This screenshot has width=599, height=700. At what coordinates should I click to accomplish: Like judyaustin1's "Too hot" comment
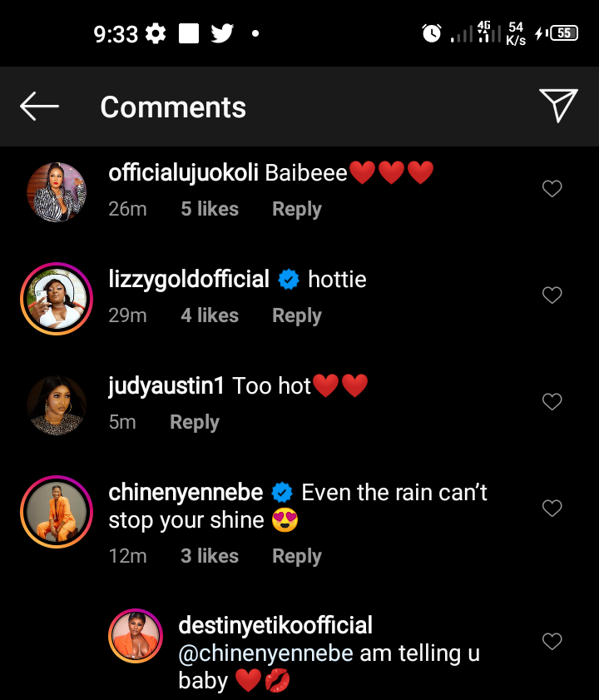pos(552,402)
